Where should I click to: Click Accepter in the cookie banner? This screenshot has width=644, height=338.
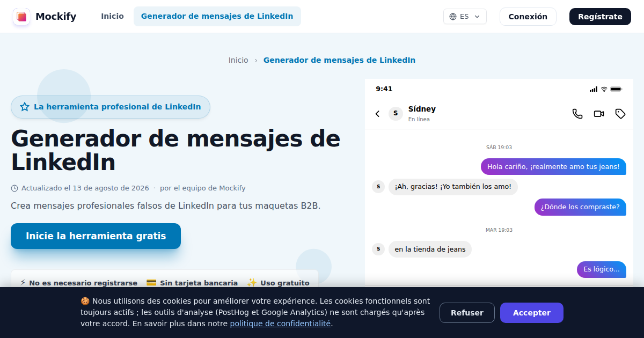(x=532, y=313)
